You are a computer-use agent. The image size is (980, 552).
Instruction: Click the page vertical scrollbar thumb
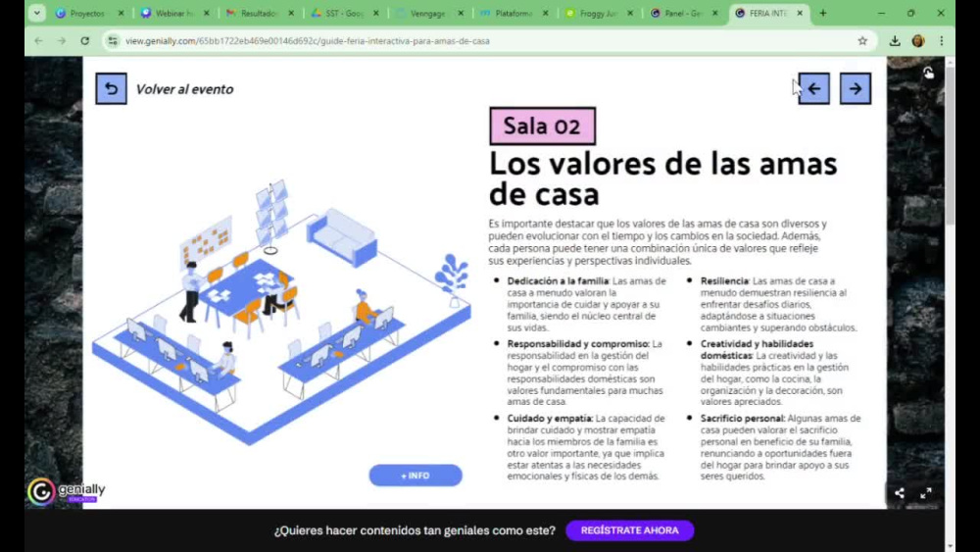pyautogui.click(x=950, y=144)
